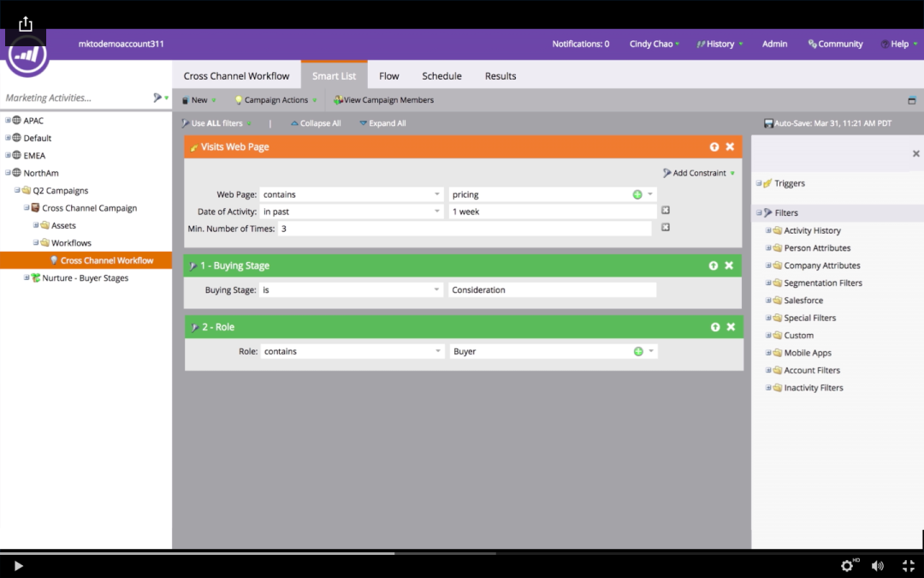This screenshot has height=578, width=924.
Task: Click View Campaign Members
Action: click(x=383, y=100)
